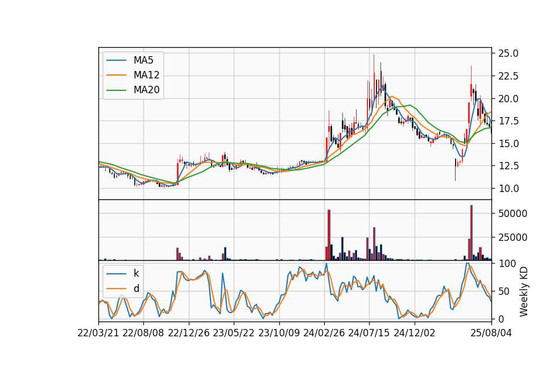
Task: Click the 12.5 price axis label
Action: (x=508, y=166)
